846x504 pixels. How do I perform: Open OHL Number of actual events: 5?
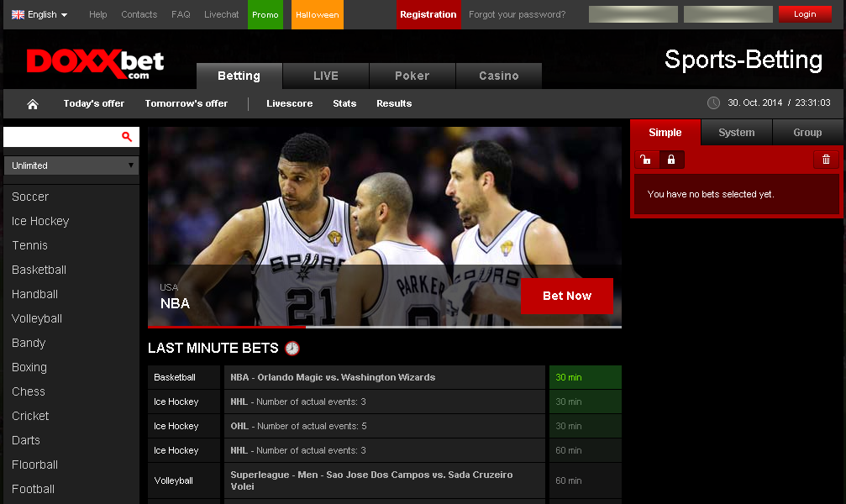[x=385, y=426]
